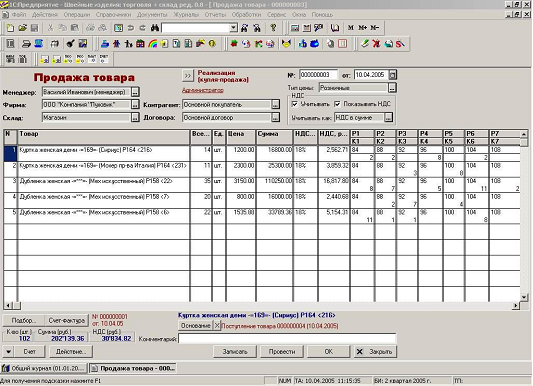533x386 pixels.
Task: Click the Закрыть button
Action: [x=375, y=352]
